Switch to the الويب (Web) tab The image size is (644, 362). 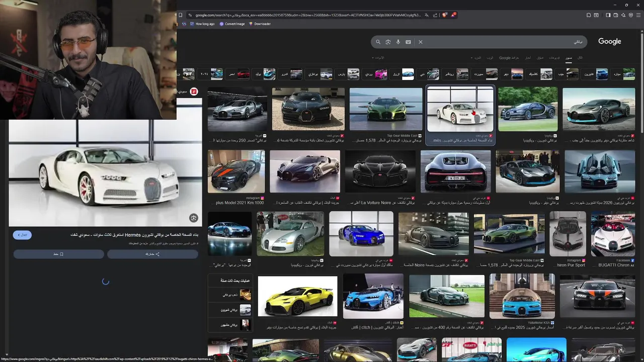coord(490,58)
